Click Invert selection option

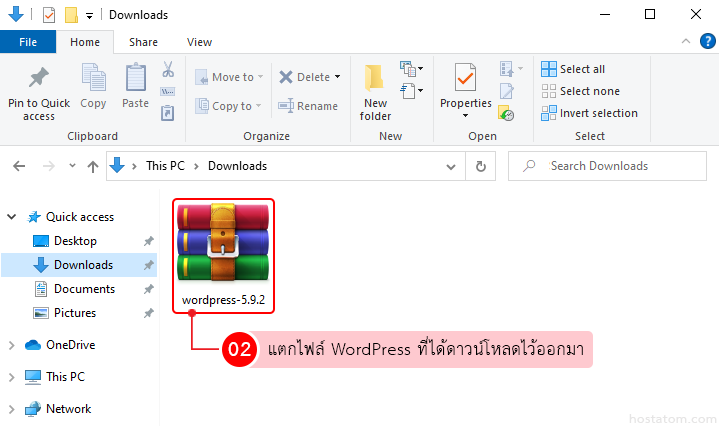tap(589, 113)
